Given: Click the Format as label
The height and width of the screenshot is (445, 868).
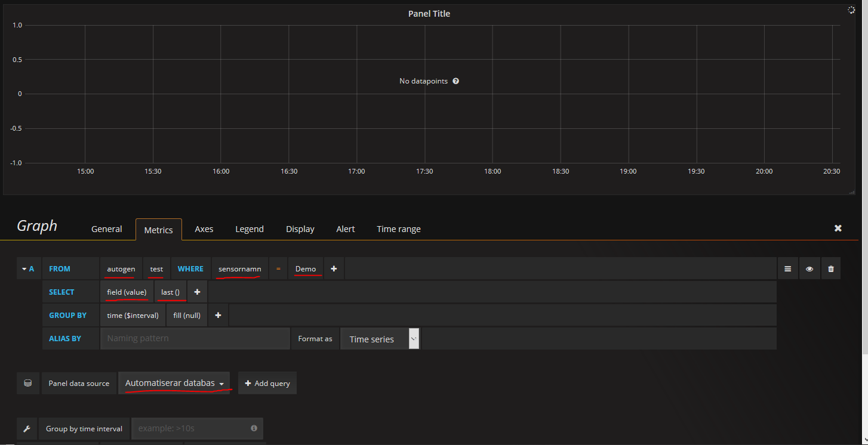Looking at the screenshot, I should pos(315,339).
